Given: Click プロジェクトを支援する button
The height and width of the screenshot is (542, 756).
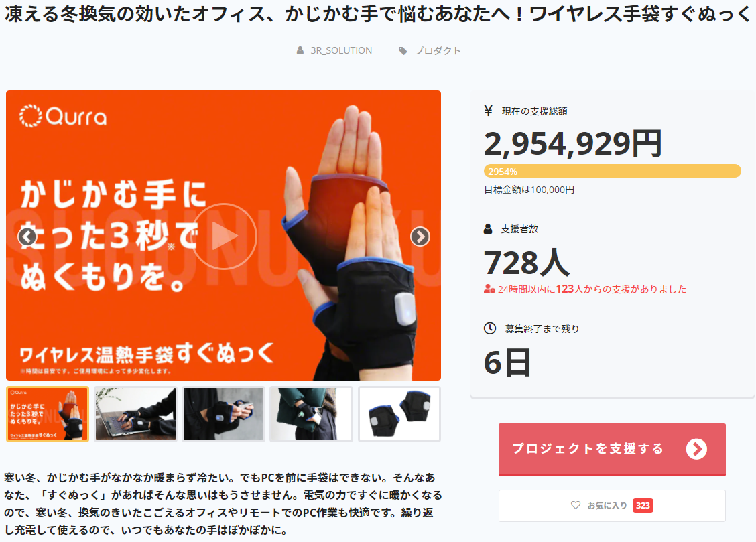Looking at the screenshot, I should pyautogui.click(x=612, y=450).
